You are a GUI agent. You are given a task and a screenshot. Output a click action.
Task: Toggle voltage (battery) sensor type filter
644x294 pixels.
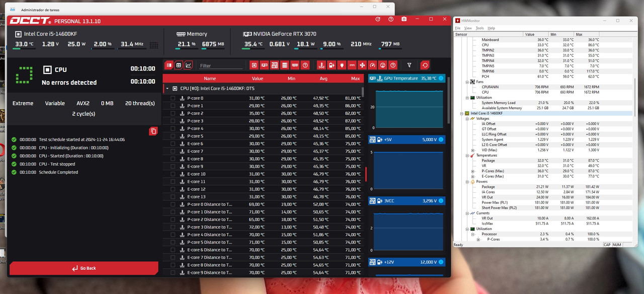(332, 65)
